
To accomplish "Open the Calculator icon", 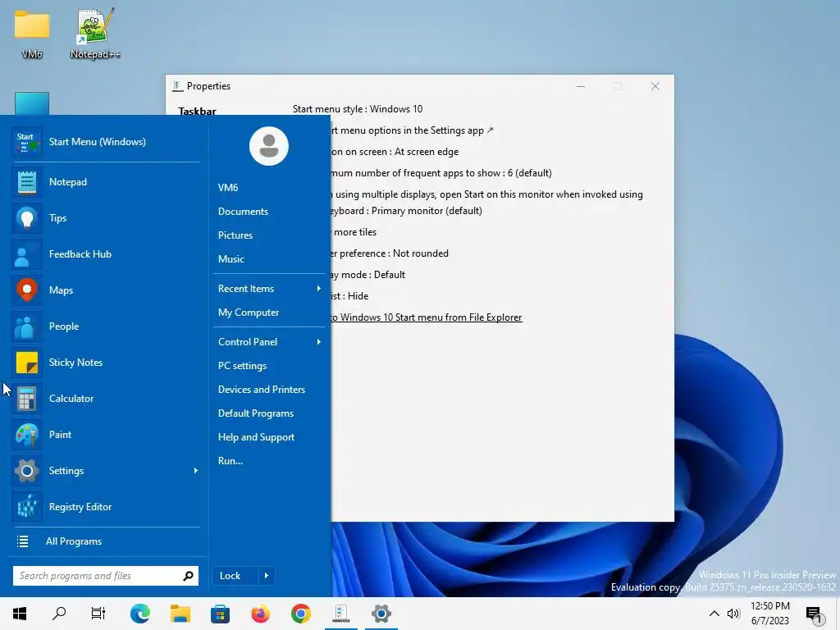I will coord(27,399).
